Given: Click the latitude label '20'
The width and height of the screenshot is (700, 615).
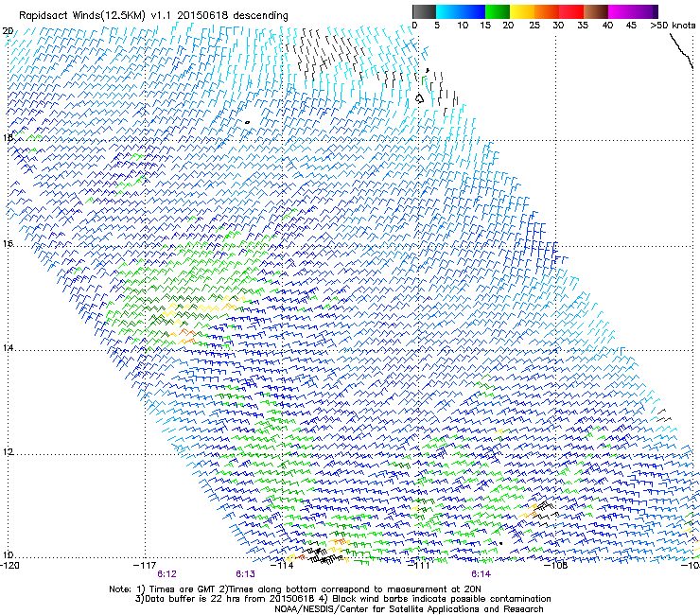Looking at the screenshot, I should [x=8, y=31].
